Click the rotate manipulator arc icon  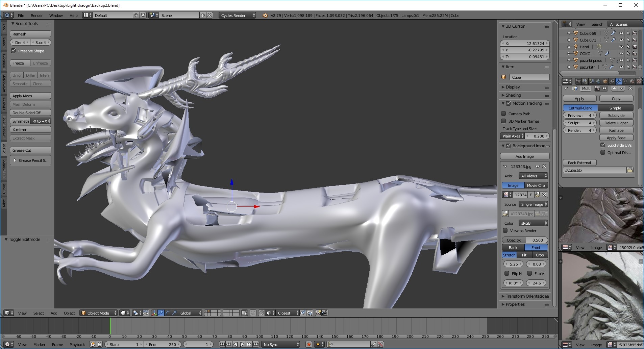tap(167, 313)
